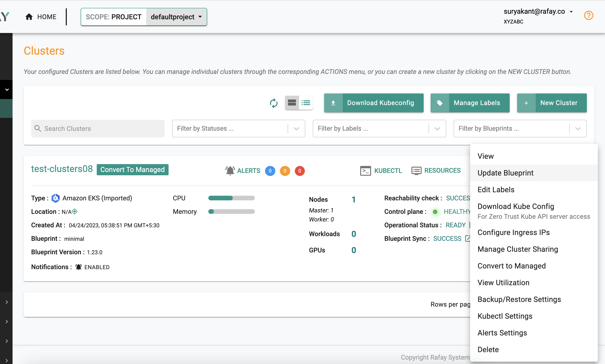Viewport: 605px width, 364px height.
Task: Open Alerts Settings from menu
Action: pyautogui.click(x=534, y=333)
